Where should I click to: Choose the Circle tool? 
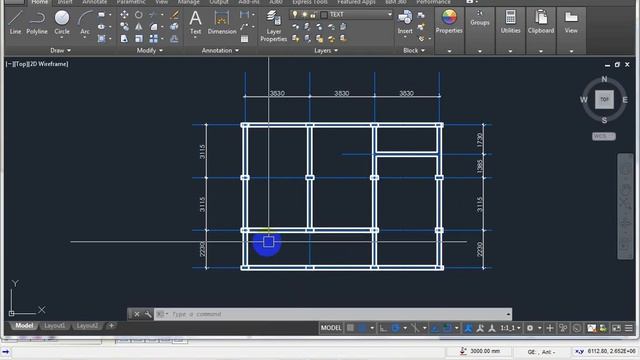[x=62, y=22]
